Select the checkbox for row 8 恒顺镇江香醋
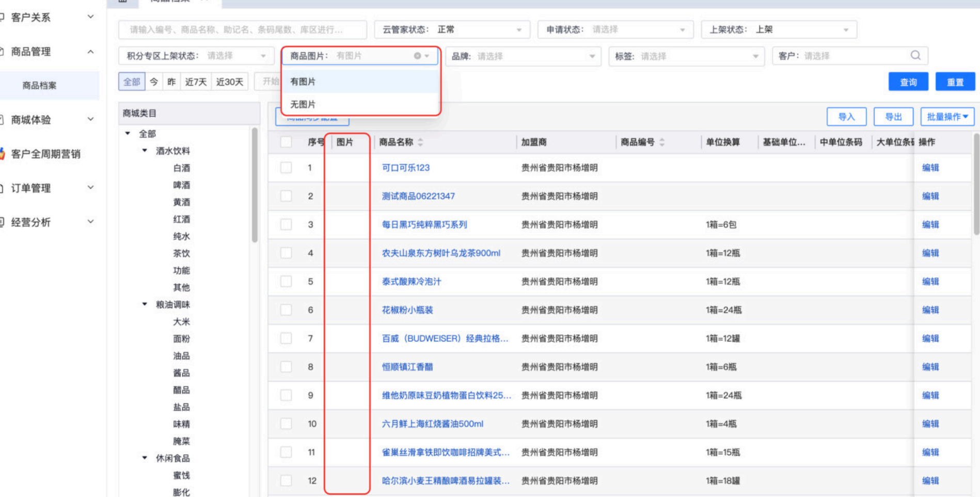This screenshot has height=497, width=980. coord(286,367)
